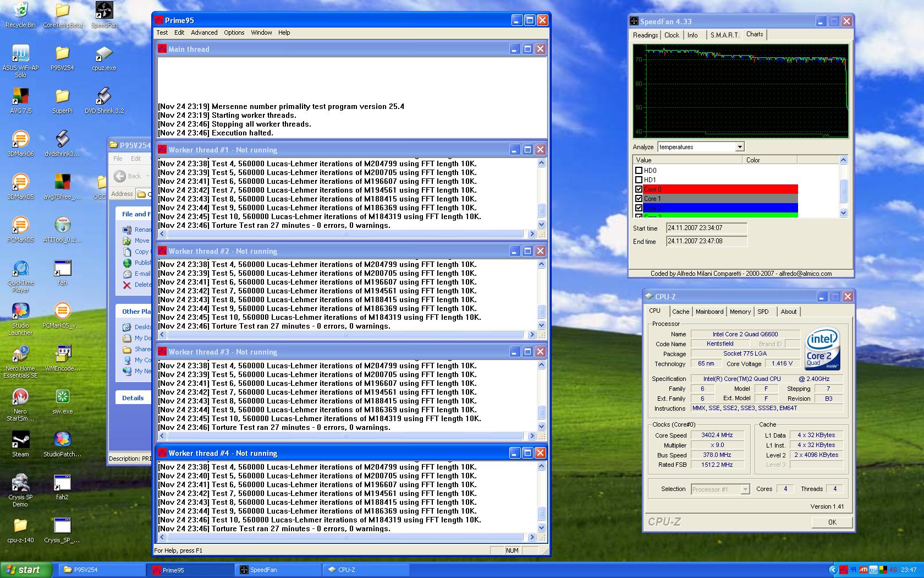Switch to CPU-Z Mainboard tab
Viewport: 924px width, 578px height.
tap(710, 312)
